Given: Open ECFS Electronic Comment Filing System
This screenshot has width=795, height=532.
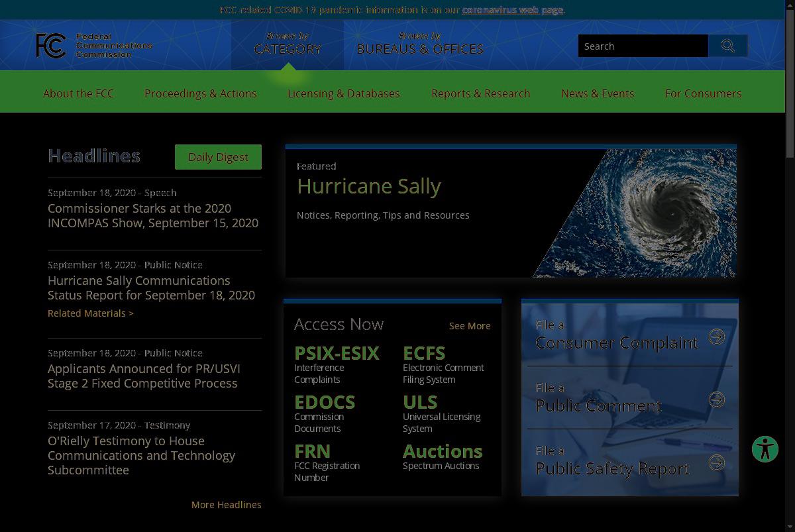Looking at the screenshot, I should coord(443,364).
